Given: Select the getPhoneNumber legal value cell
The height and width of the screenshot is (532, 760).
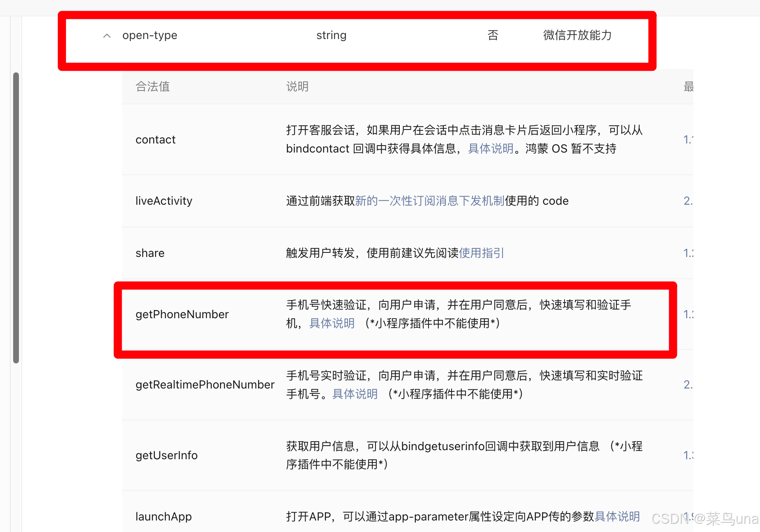Looking at the screenshot, I should 182,314.
